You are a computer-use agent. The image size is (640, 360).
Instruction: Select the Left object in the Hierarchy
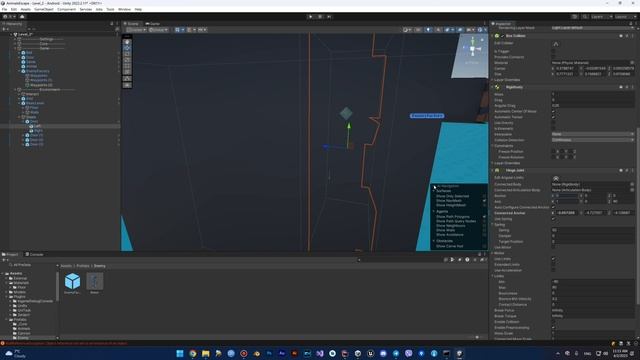(37, 126)
